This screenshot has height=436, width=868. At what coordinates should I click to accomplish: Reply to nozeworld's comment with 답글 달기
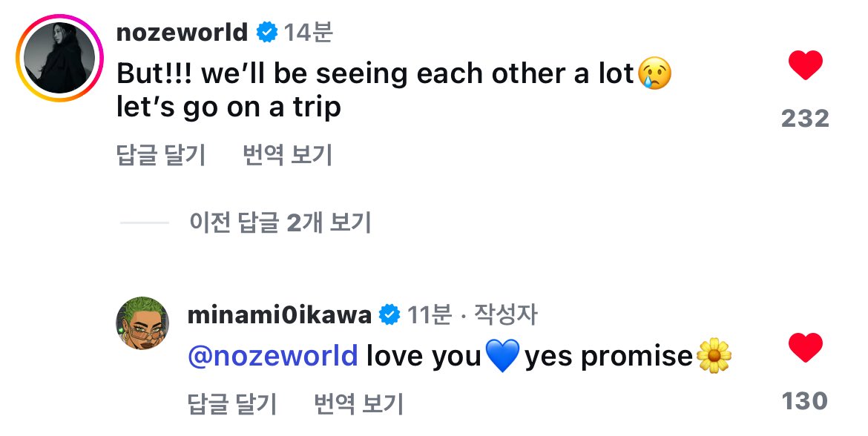161,154
